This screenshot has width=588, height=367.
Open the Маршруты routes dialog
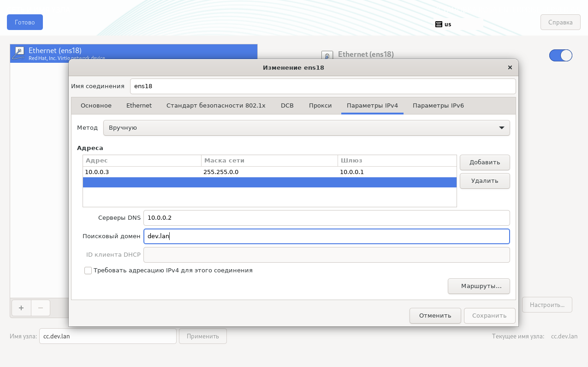click(478, 286)
